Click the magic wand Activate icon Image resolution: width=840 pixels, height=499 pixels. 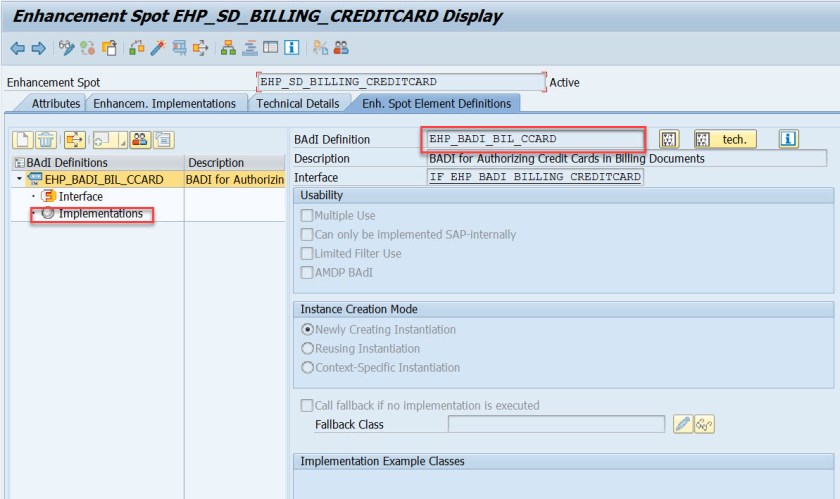tap(158, 48)
